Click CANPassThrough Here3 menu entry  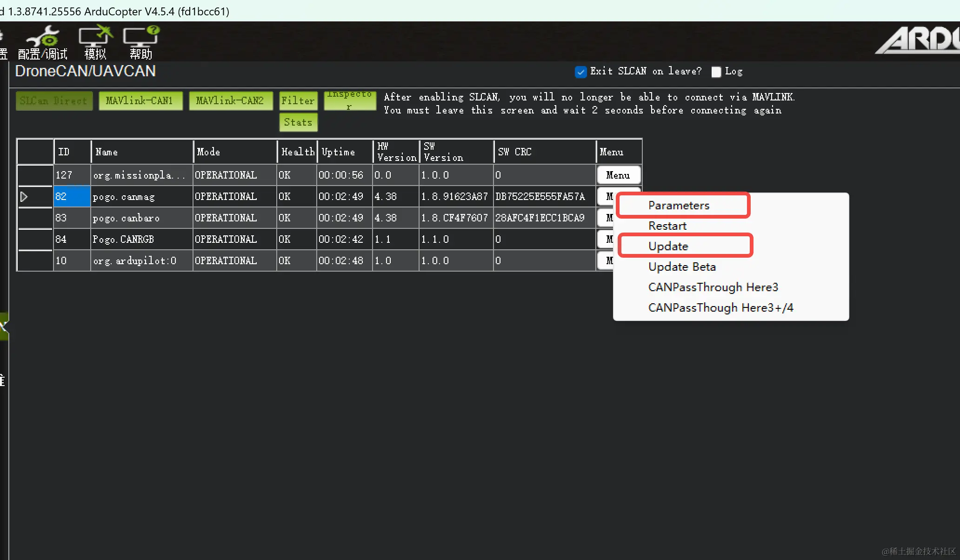coord(713,287)
